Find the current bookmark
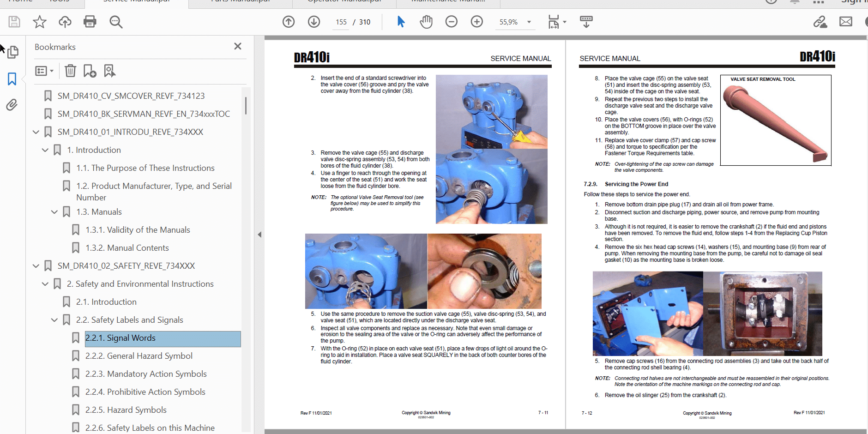868x434 pixels. tap(109, 71)
